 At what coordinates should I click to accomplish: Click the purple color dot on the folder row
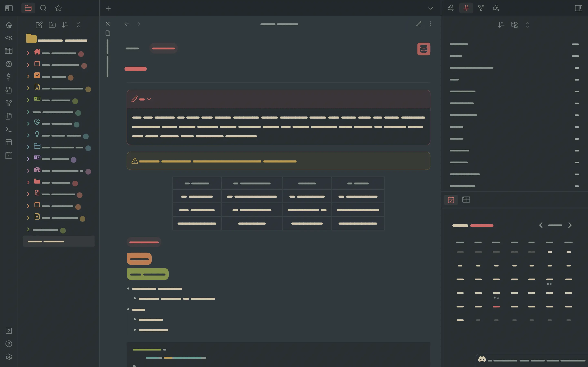click(74, 160)
